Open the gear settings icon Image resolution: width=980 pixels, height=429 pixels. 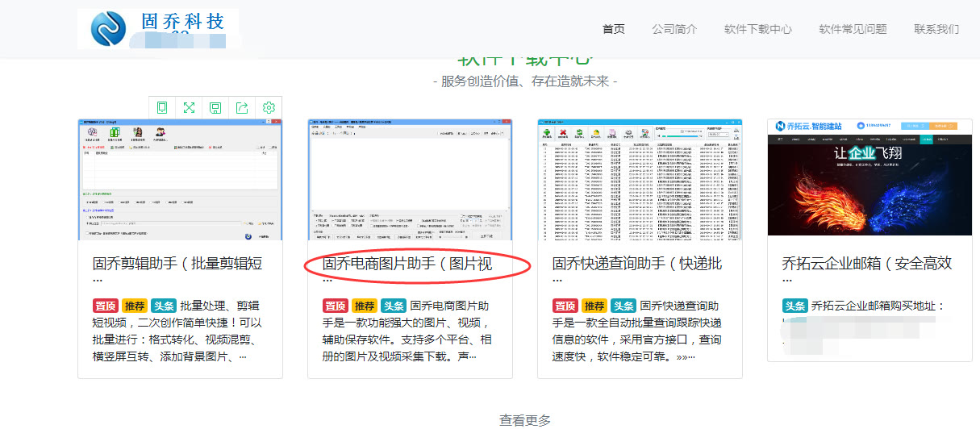pos(269,107)
